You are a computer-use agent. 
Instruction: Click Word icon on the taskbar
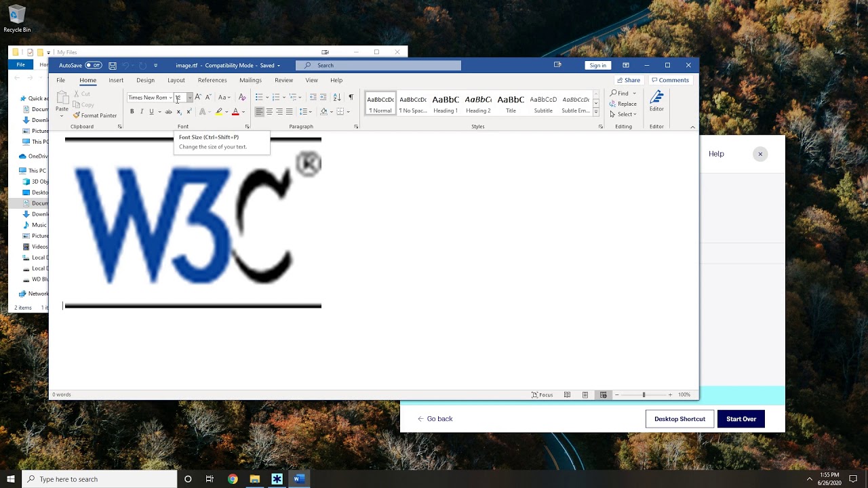tap(298, 479)
